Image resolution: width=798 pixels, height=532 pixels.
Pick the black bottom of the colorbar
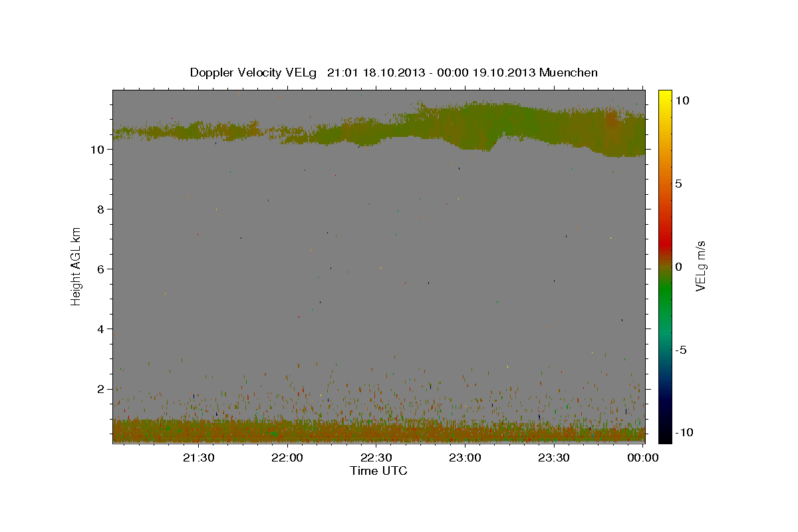(x=665, y=436)
